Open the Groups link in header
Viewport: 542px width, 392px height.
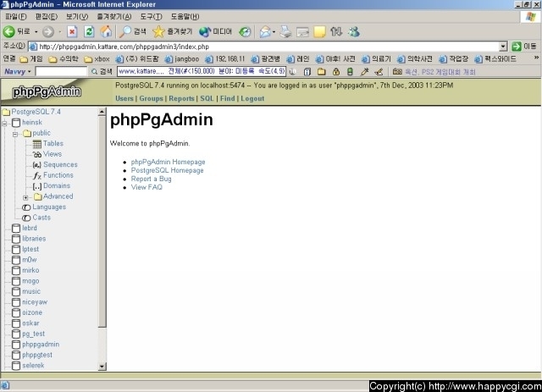coord(151,98)
